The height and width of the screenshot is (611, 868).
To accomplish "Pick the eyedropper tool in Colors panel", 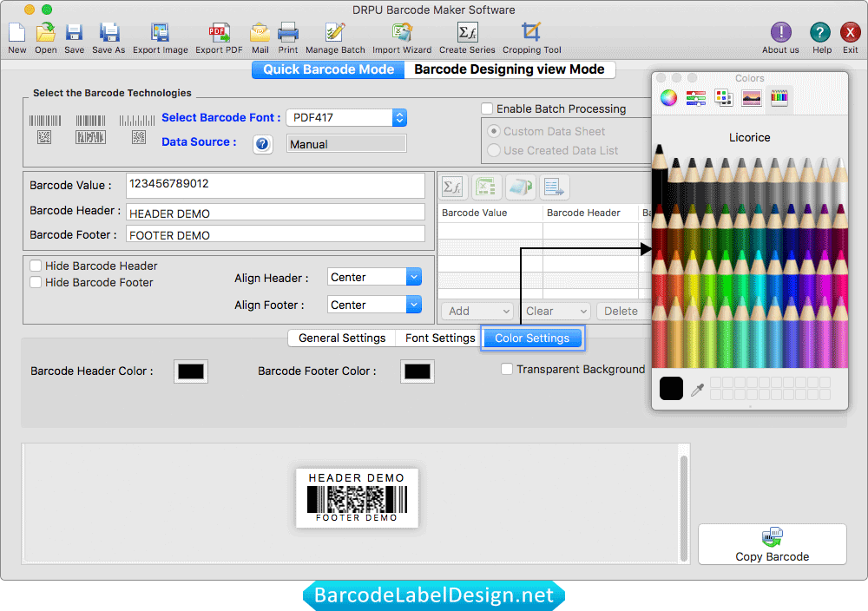I will coord(698,390).
